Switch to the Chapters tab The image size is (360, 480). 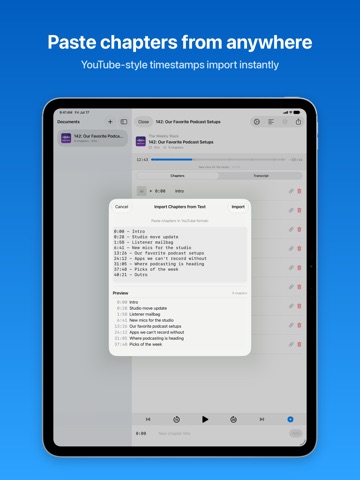(177, 176)
